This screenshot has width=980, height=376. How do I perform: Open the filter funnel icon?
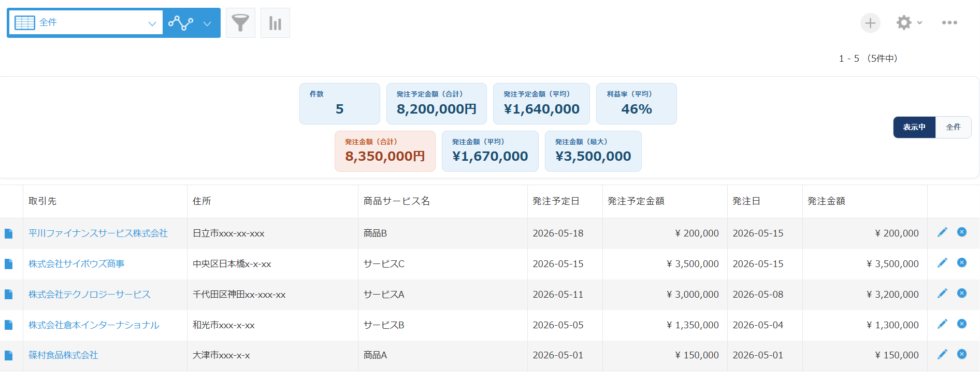pyautogui.click(x=240, y=23)
